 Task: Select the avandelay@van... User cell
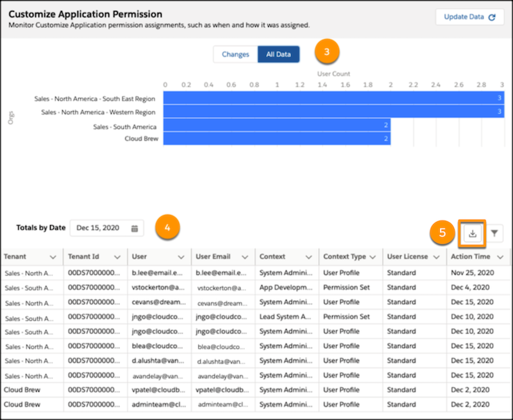pyautogui.click(x=159, y=376)
